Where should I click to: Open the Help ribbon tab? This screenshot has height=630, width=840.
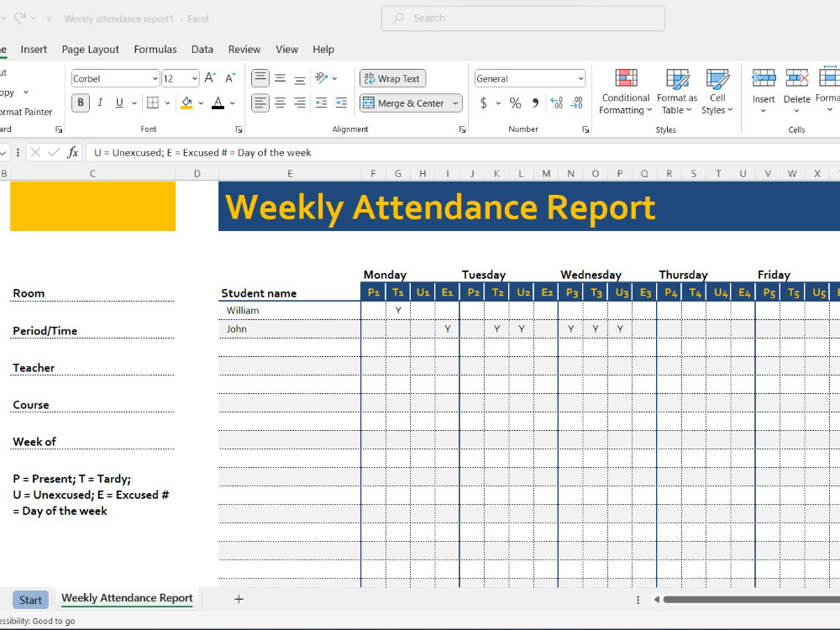point(323,50)
